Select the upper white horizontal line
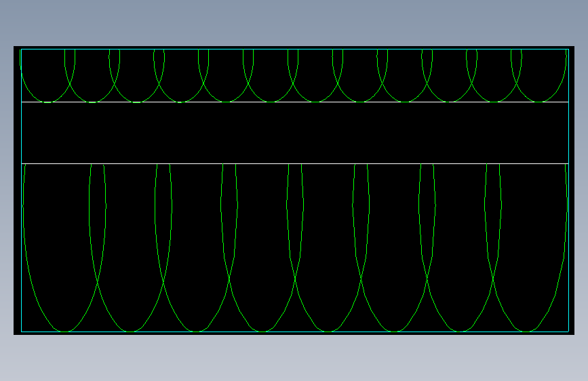Image resolution: width=588 pixels, height=381 pixels. click(295, 102)
